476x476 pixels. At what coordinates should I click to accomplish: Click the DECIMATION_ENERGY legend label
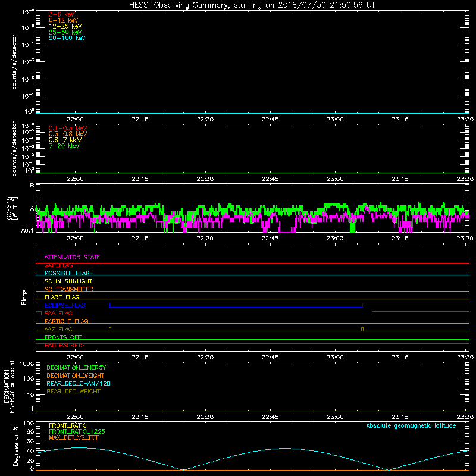coord(76,368)
